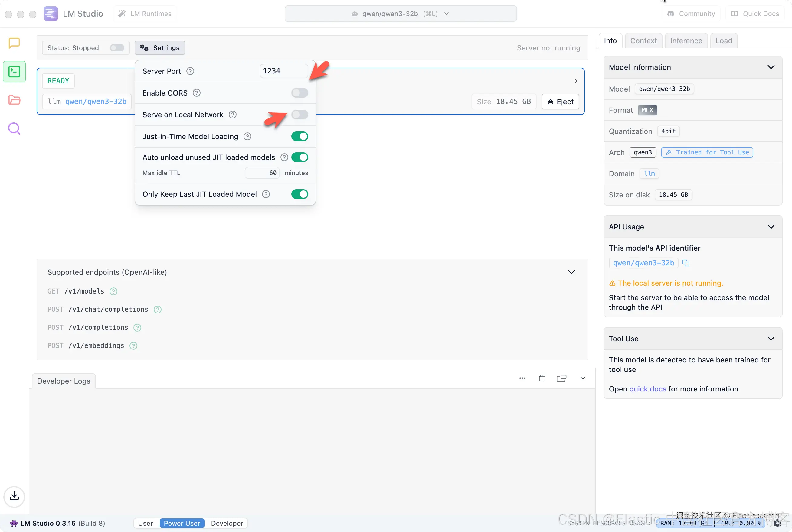Enable the CORS toggle
The height and width of the screenshot is (532, 792).
[299, 93]
